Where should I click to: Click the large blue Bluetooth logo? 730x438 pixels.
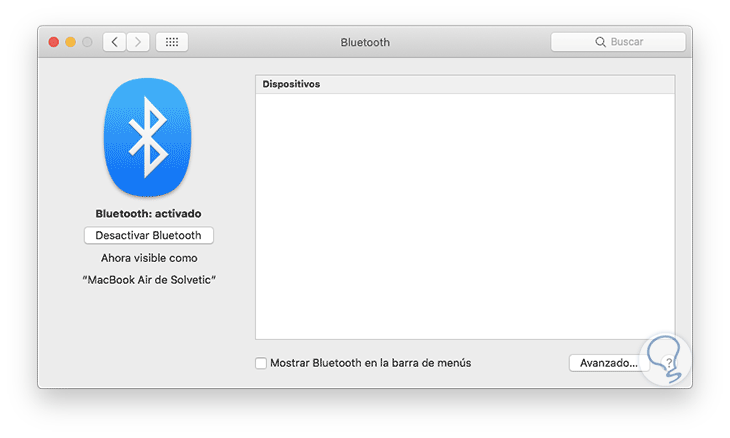[x=148, y=137]
